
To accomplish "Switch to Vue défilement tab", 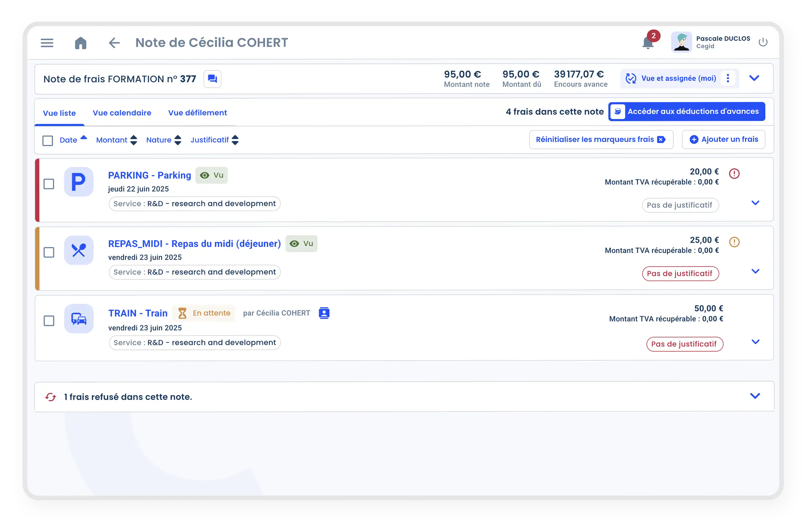I will click(x=197, y=113).
